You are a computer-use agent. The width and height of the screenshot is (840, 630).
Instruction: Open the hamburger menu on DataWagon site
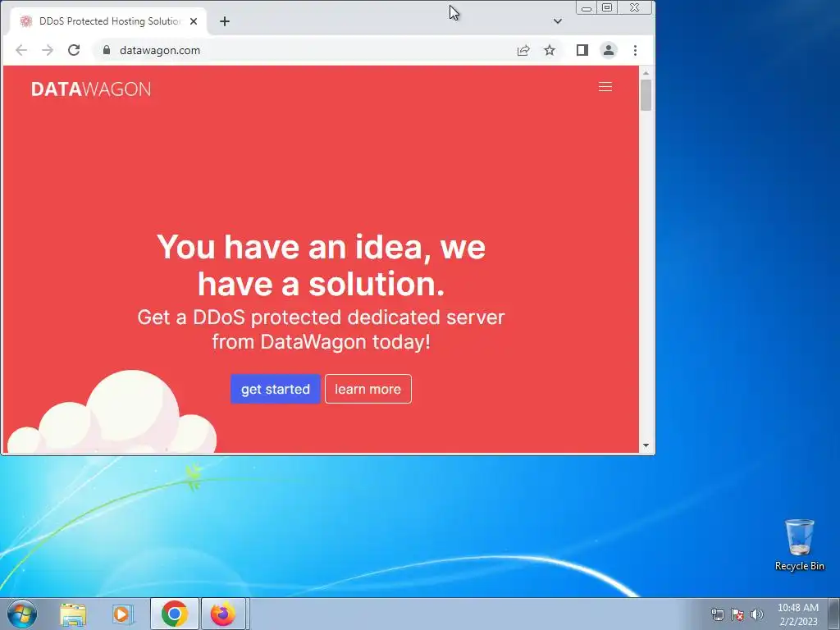click(x=605, y=87)
